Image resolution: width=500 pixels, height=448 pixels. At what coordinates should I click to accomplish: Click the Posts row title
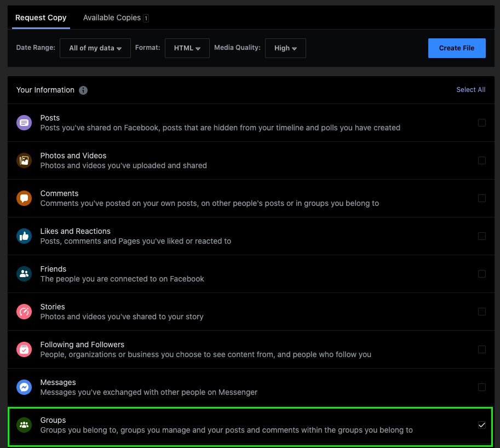pyautogui.click(x=50, y=118)
